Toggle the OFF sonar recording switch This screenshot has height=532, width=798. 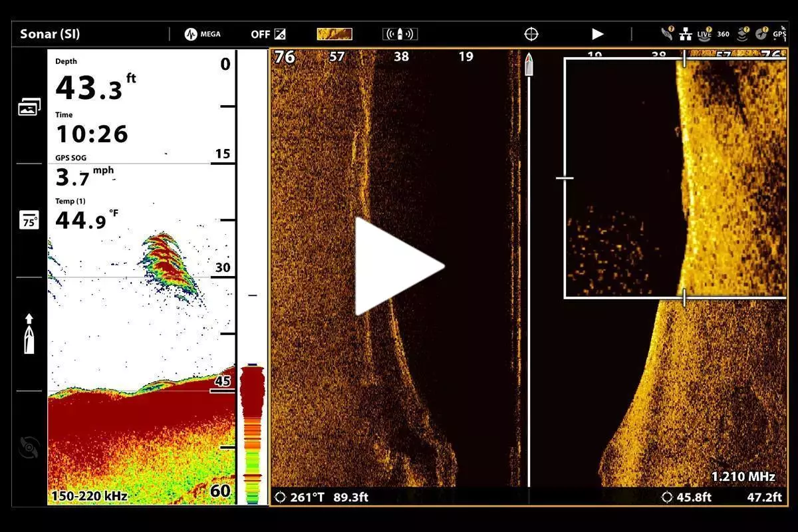coord(268,34)
